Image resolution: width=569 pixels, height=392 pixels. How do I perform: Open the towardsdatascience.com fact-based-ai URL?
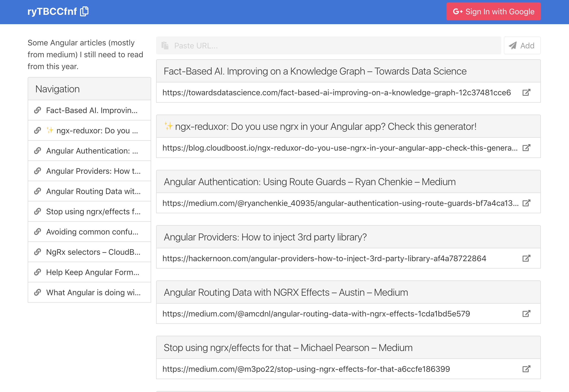pos(337,93)
